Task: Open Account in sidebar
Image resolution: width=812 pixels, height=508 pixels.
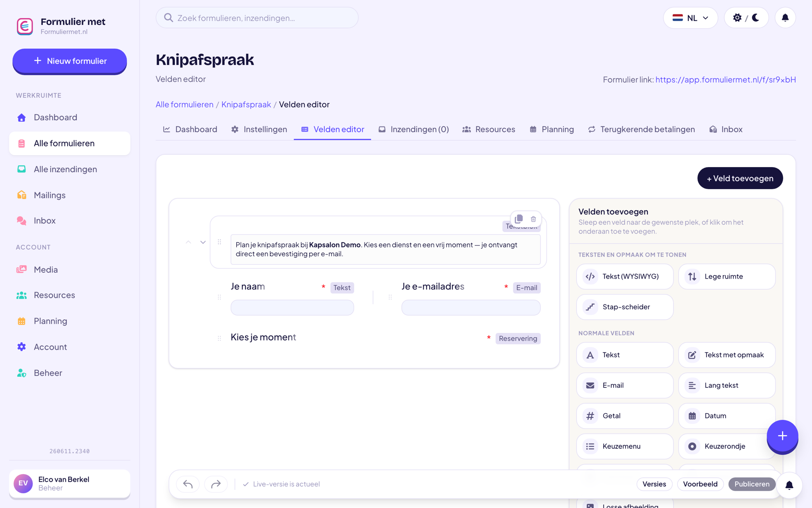Action: [69, 347]
